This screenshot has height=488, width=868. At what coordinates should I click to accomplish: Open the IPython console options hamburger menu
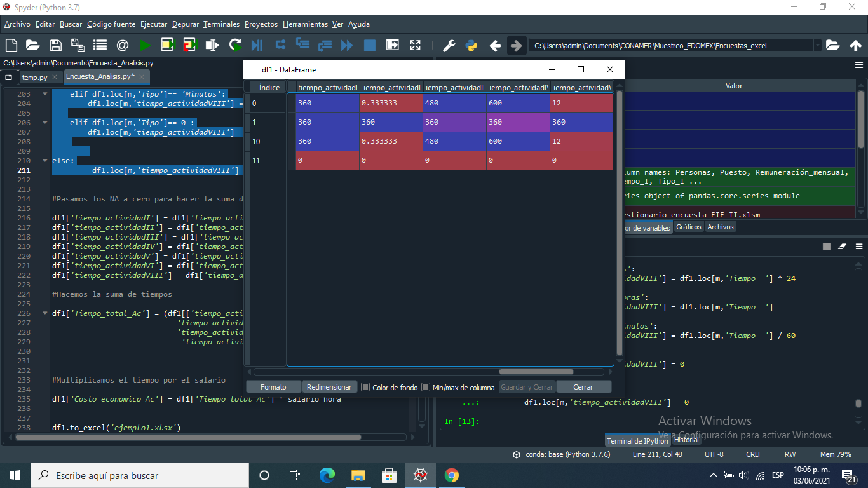859,246
